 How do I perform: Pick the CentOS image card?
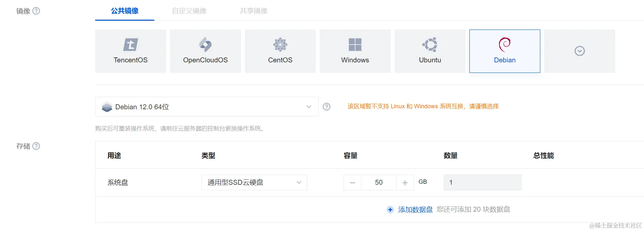point(280,51)
